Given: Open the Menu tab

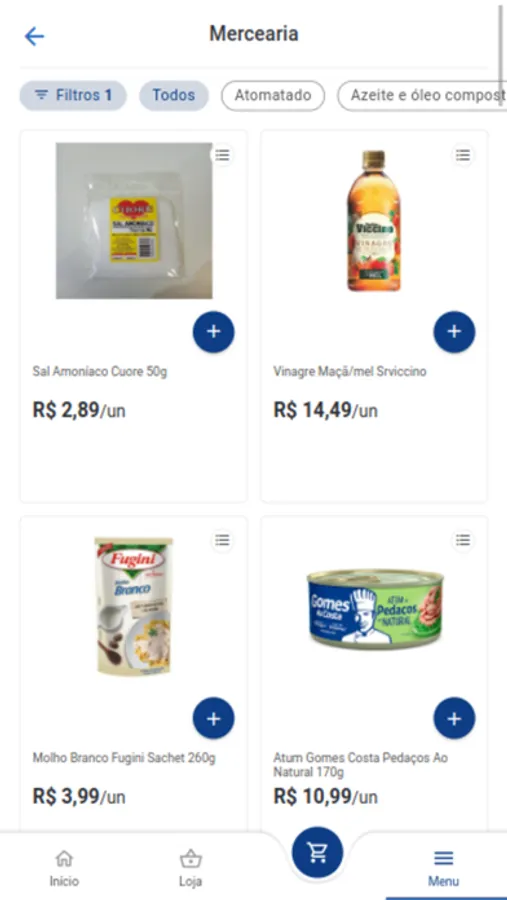Looking at the screenshot, I should tap(443, 868).
